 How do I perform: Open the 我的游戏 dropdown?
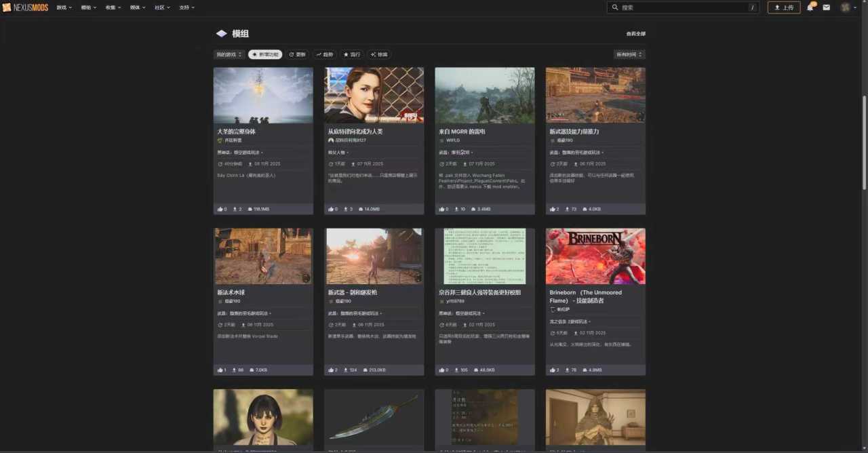pos(229,54)
